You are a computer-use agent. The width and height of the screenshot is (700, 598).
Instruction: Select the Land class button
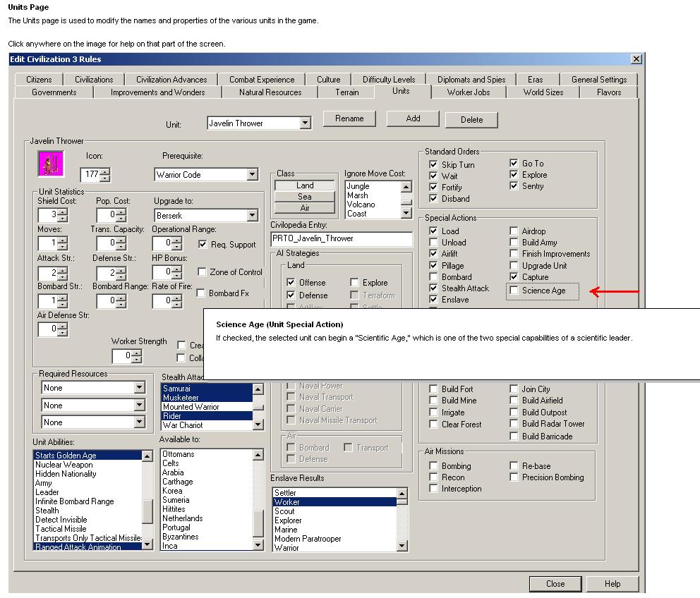click(305, 185)
